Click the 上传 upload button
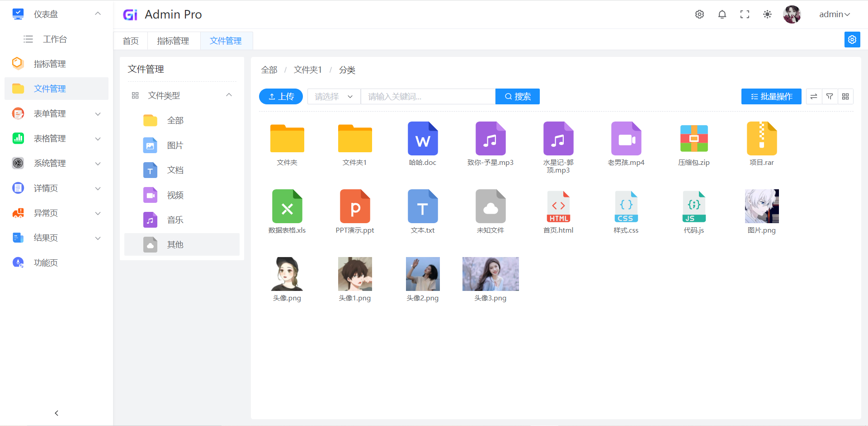 (280, 96)
